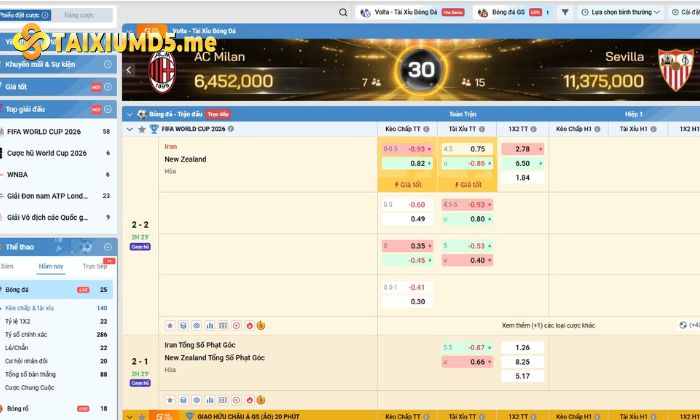Click info icon next to Kèo Chấp H1
Image resolution: width=700 pixels, height=420 pixels.
597,129
